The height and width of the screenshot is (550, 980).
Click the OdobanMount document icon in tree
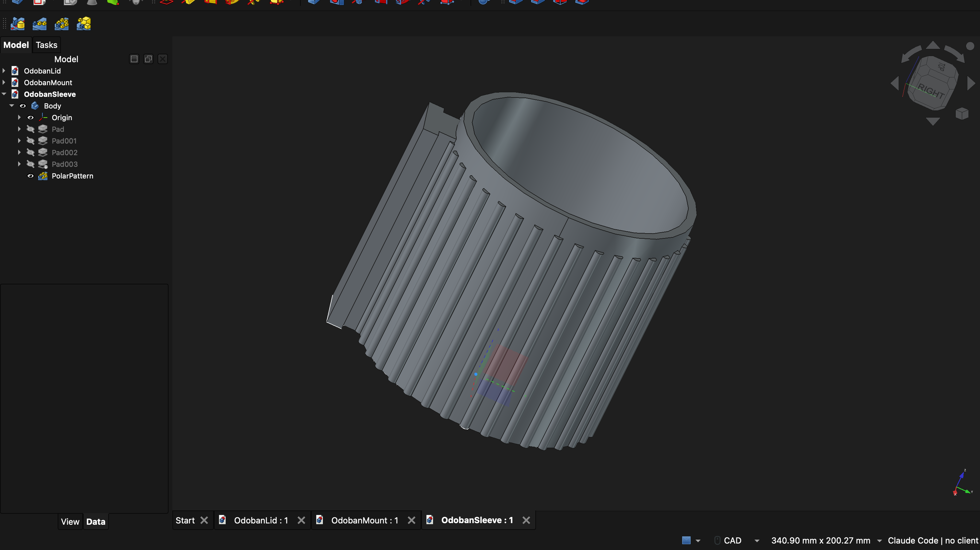15,83
